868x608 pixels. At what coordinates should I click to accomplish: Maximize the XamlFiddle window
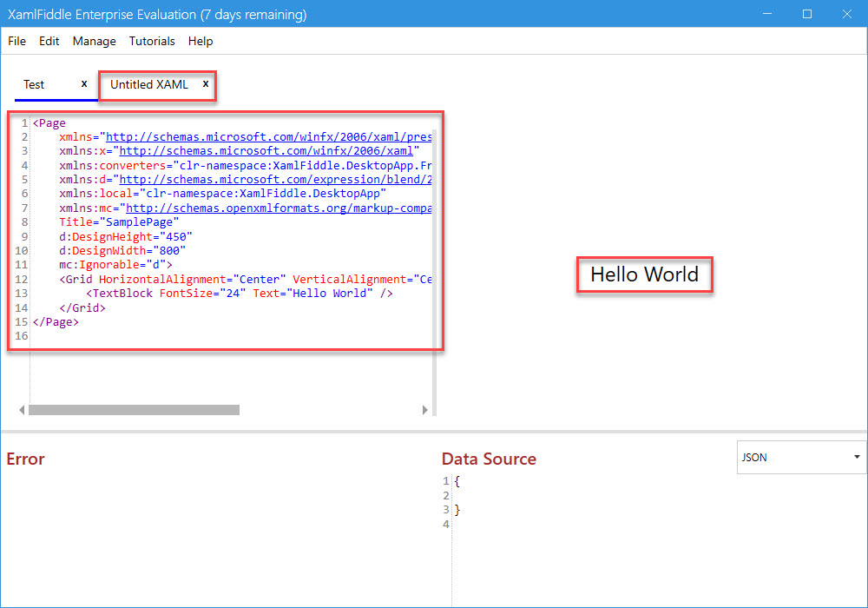click(807, 14)
